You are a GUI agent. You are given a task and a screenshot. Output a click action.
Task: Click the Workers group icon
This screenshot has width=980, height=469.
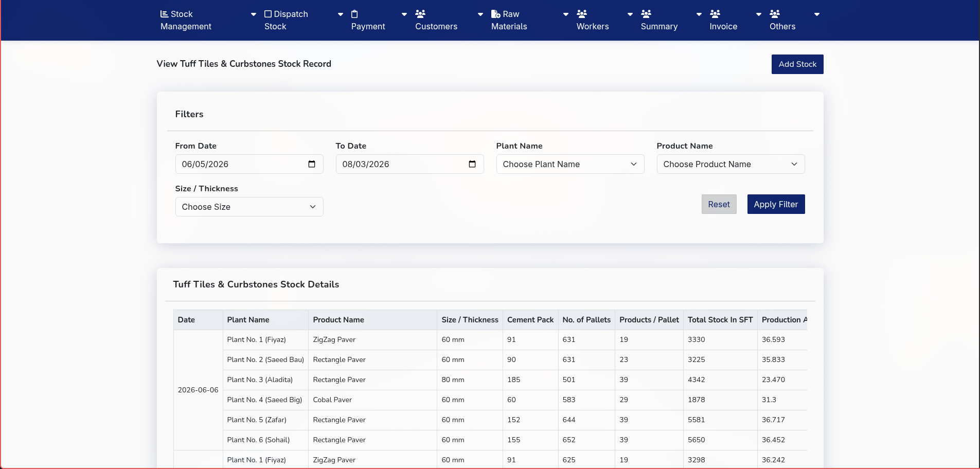[582, 14]
